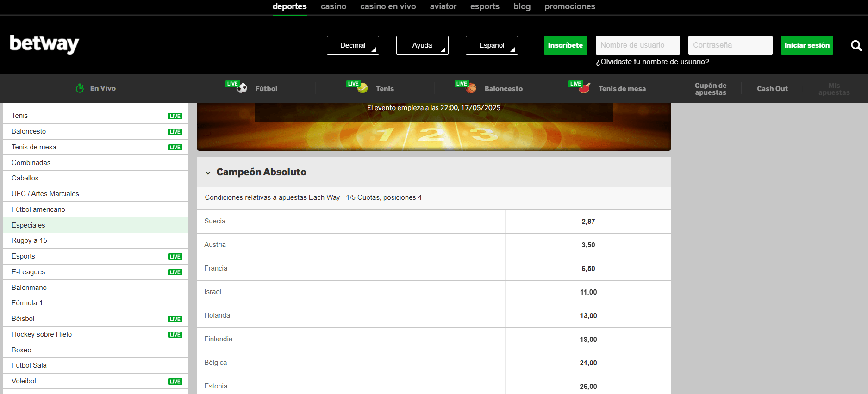The image size is (868, 394).
Task: Focus the Contraseña password field
Action: pos(731,45)
